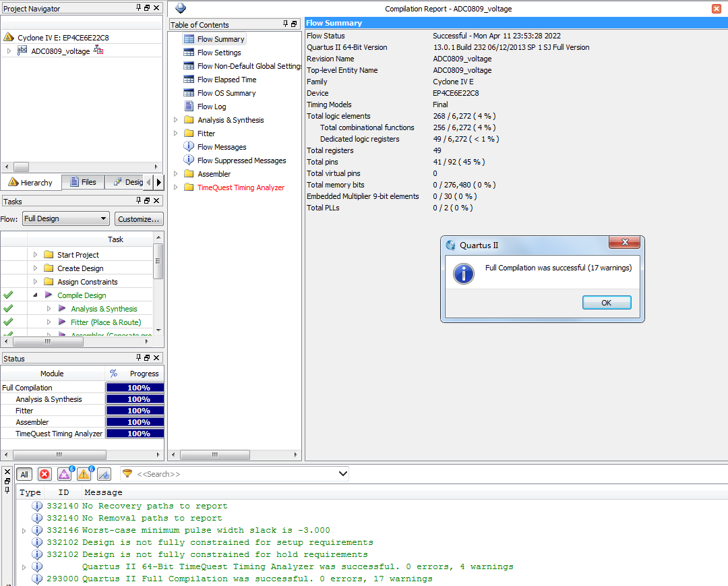
Task: Open Flow Log document in Table of Contents
Action: 211,107
